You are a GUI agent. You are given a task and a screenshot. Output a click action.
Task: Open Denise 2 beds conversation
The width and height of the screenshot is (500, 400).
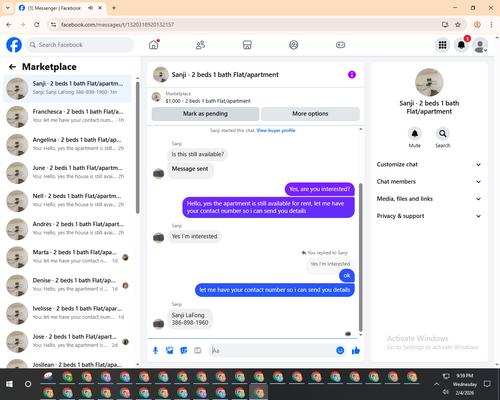point(67,285)
